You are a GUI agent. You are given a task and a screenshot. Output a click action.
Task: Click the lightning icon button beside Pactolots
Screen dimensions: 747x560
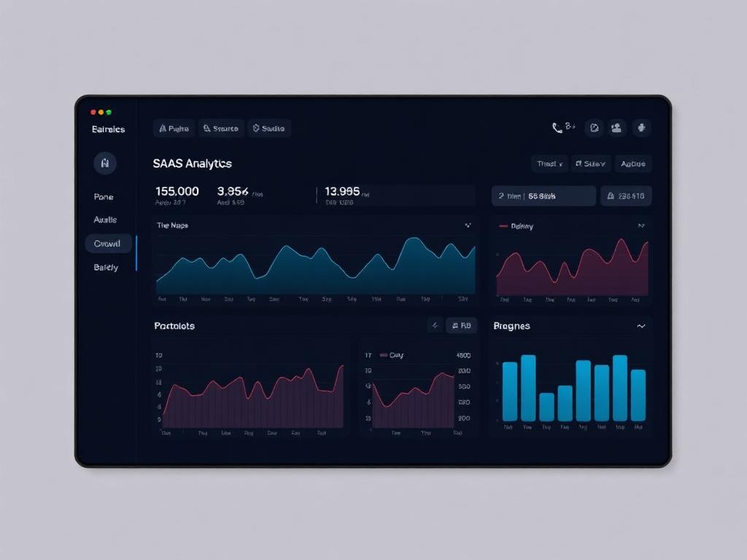click(x=435, y=326)
